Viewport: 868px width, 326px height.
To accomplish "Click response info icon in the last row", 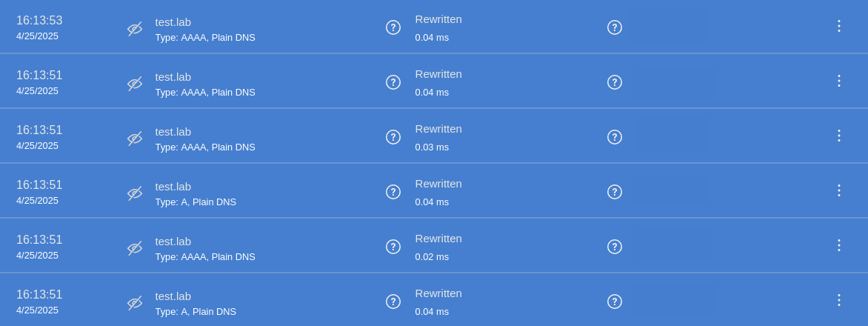I will pyautogui.click(x=615, y=301).
